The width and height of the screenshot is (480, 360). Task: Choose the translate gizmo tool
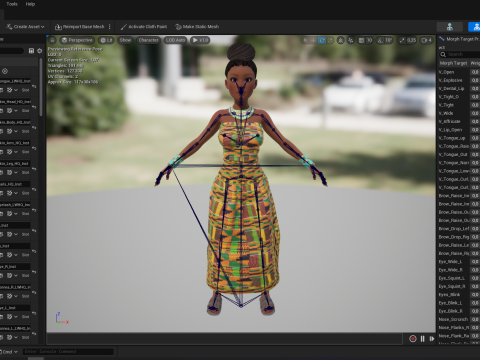pos(313,40)
